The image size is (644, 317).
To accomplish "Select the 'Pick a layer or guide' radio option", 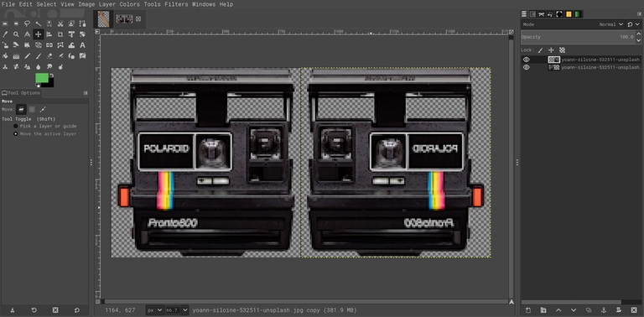I will click(16, 126).
